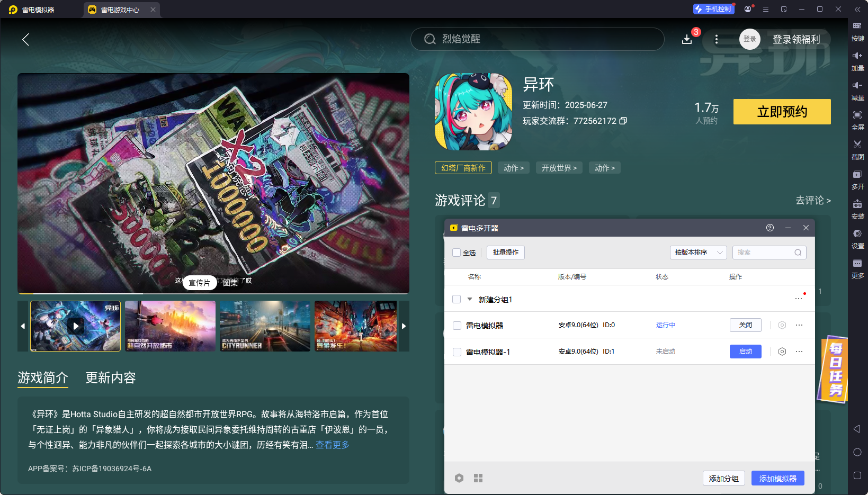Open the downloads icon with badge

point(687,39)
